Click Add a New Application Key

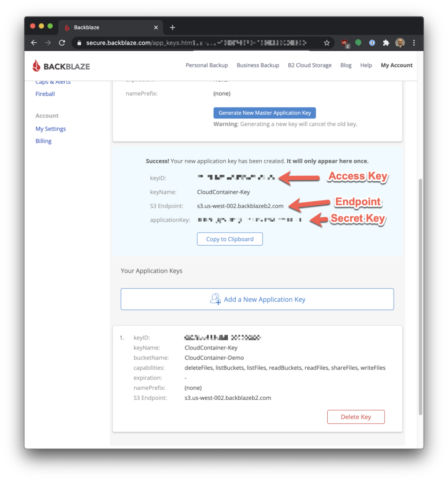coord(257,299)
